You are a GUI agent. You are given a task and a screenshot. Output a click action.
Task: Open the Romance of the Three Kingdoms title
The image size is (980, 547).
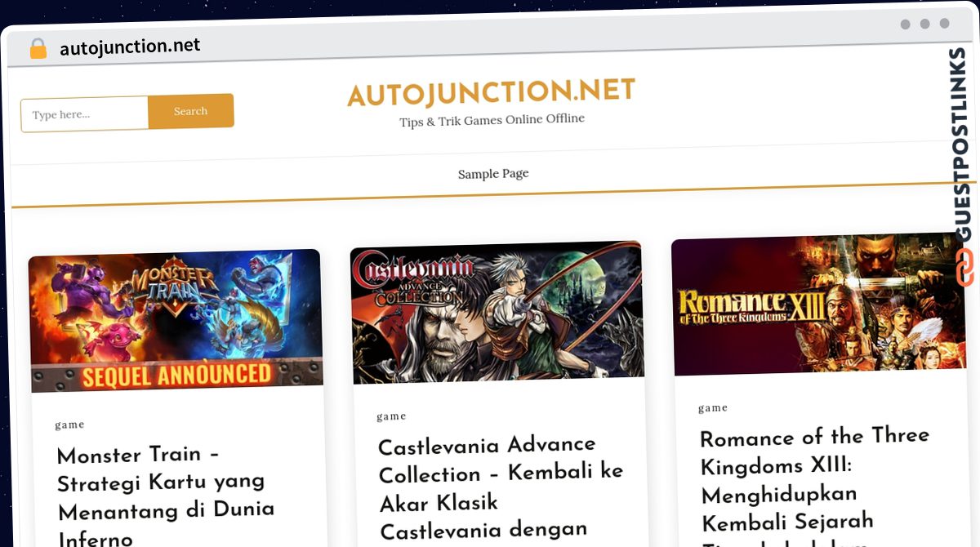(815, 482)
